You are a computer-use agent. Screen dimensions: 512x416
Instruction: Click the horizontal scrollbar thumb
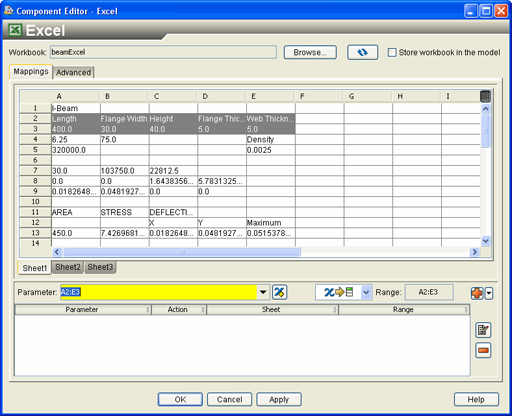182,252
